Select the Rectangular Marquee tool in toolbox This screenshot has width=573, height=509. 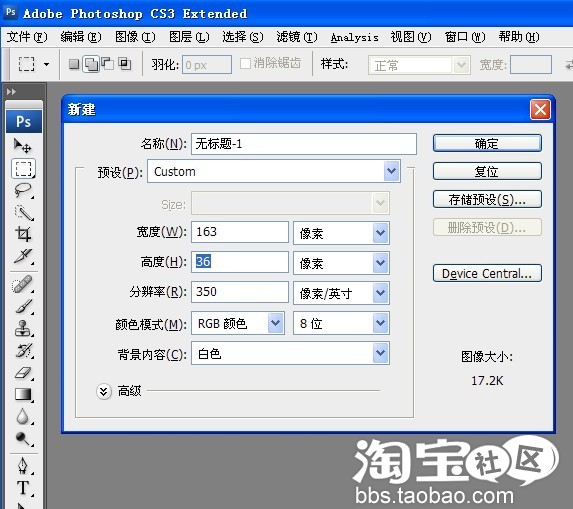coord(23,168)
